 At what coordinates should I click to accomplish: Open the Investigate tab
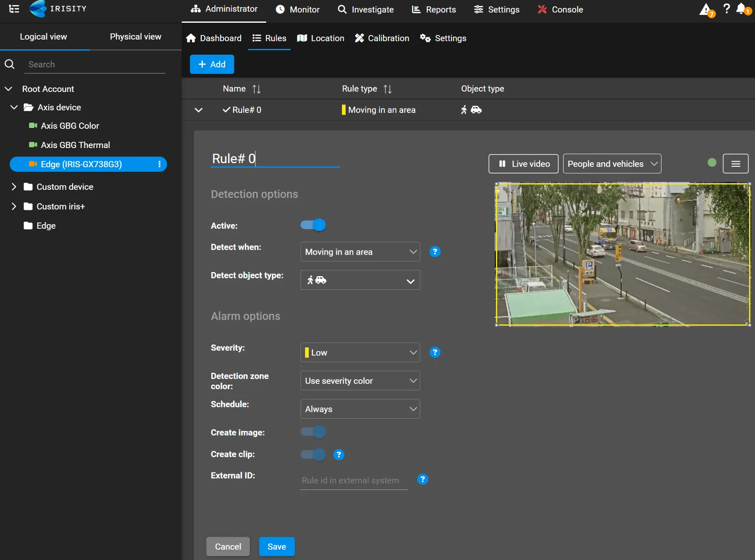(366, 10)
